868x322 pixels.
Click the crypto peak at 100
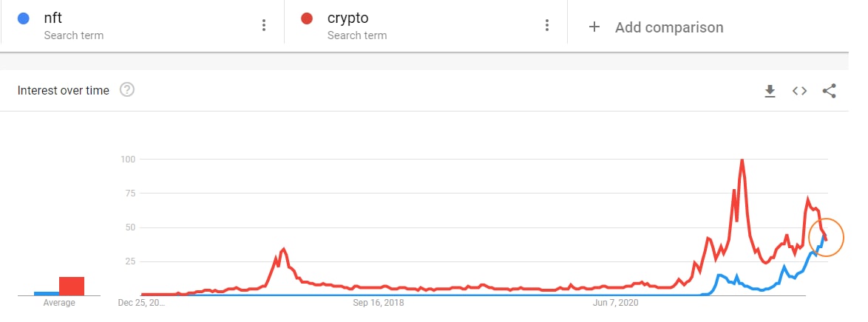742,160
